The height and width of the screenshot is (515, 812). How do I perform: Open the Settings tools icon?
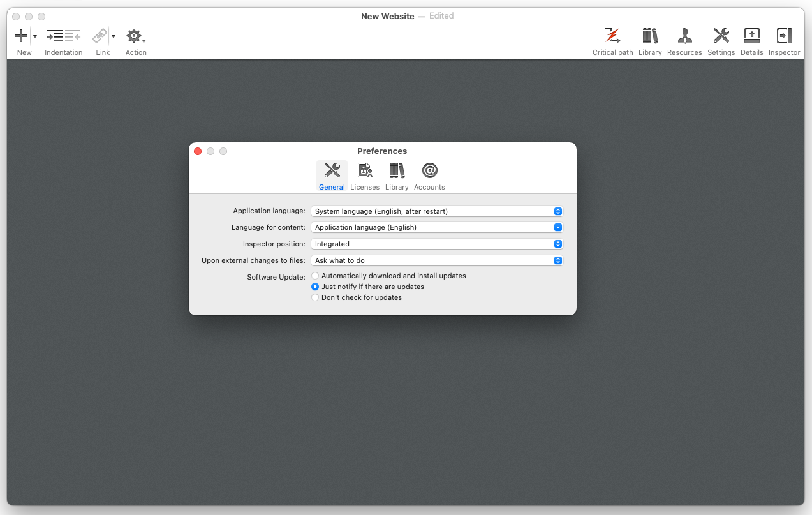[x=721, y=36]
